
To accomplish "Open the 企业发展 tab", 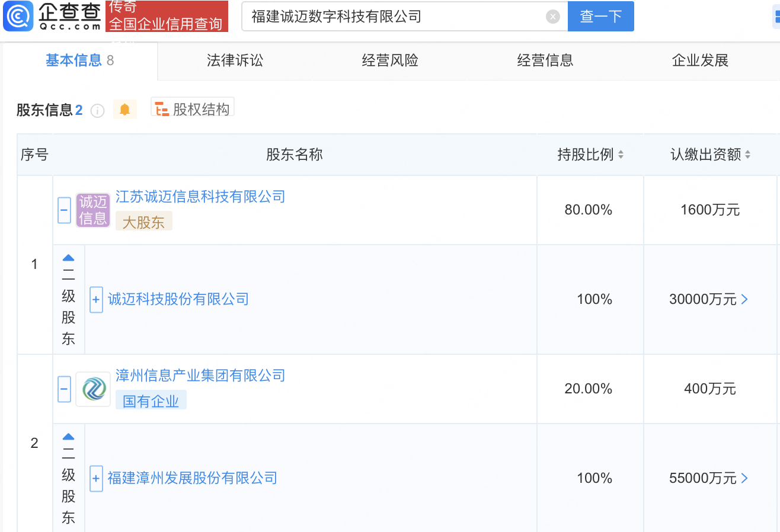I will tap(700, 60).
